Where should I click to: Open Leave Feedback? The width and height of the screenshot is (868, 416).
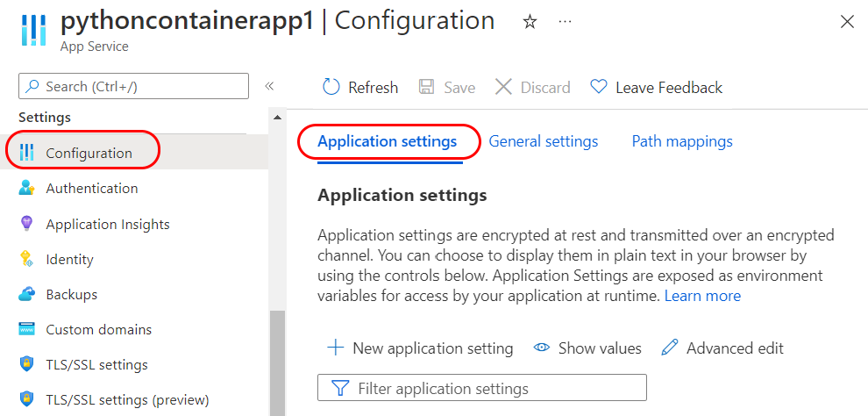(669, 88)
